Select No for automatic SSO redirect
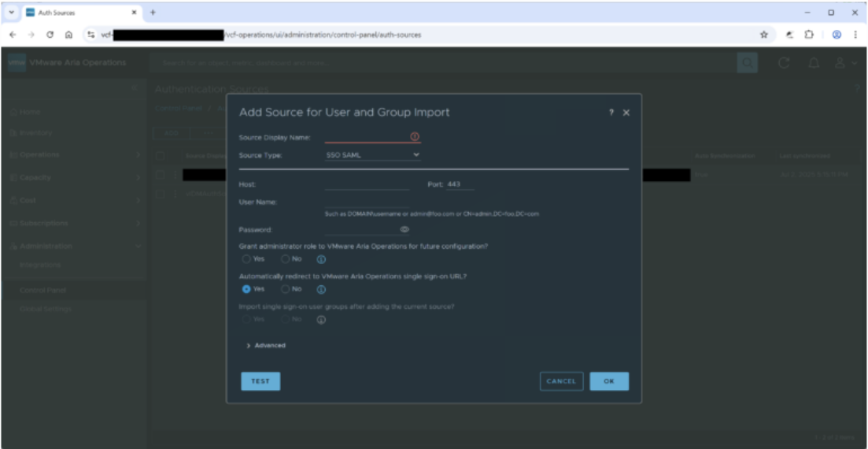 286,289
